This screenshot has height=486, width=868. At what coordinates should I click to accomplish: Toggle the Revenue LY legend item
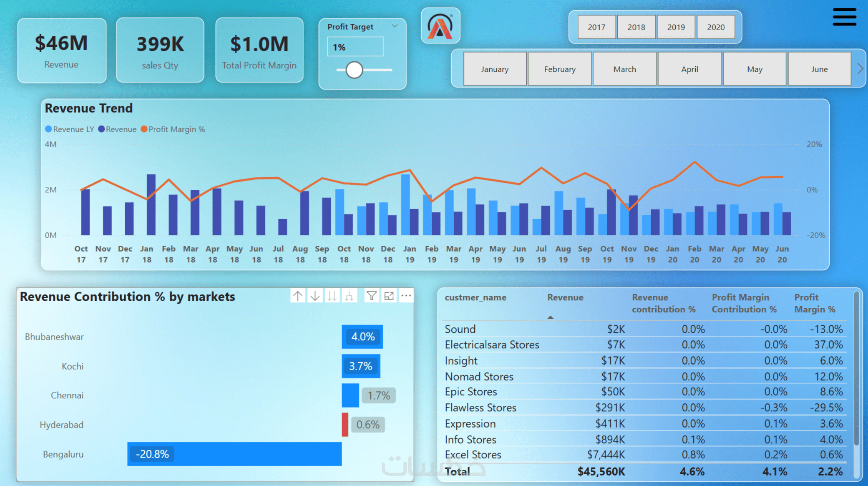(70, 129)
